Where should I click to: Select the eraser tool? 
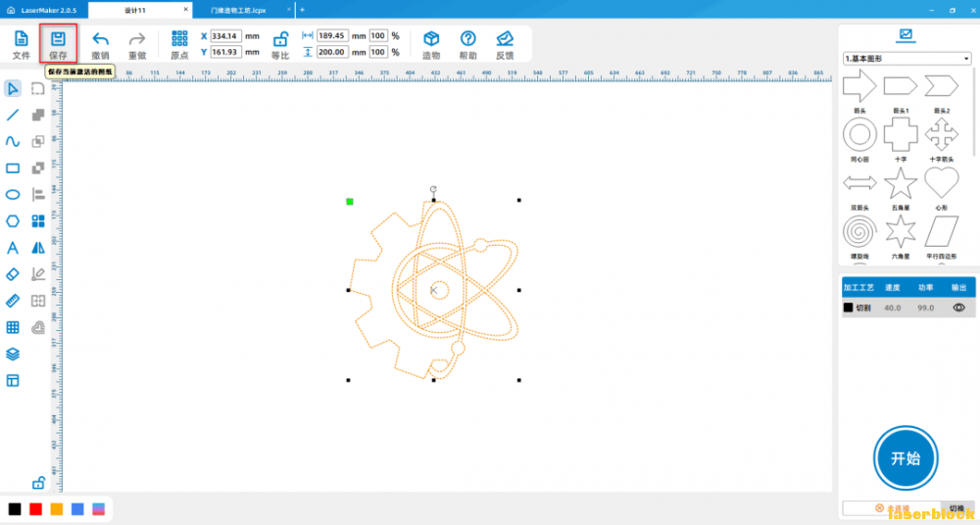point(13,274)
